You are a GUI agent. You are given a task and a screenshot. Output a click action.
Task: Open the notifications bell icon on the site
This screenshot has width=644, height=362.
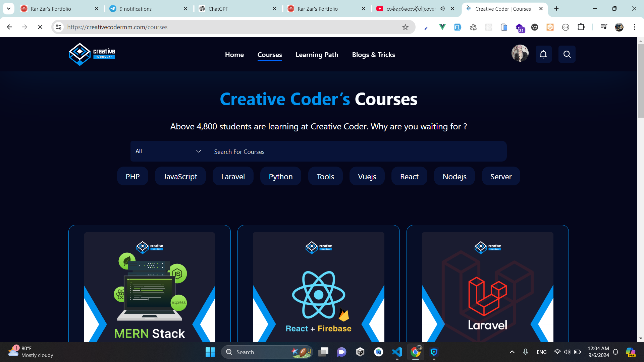543,54
